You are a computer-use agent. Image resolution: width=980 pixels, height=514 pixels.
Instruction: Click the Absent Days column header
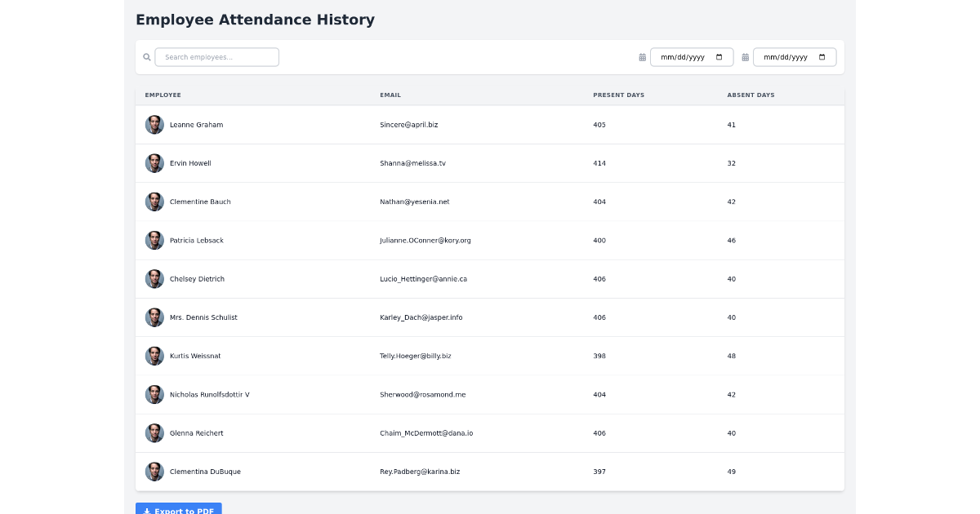pyautogui.click(x=751, y=95)
